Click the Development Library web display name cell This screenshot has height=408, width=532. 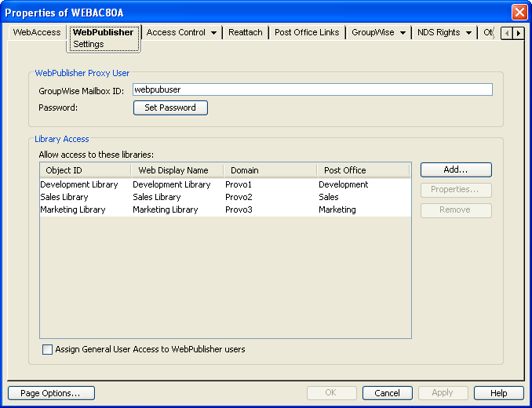[172, 184]
